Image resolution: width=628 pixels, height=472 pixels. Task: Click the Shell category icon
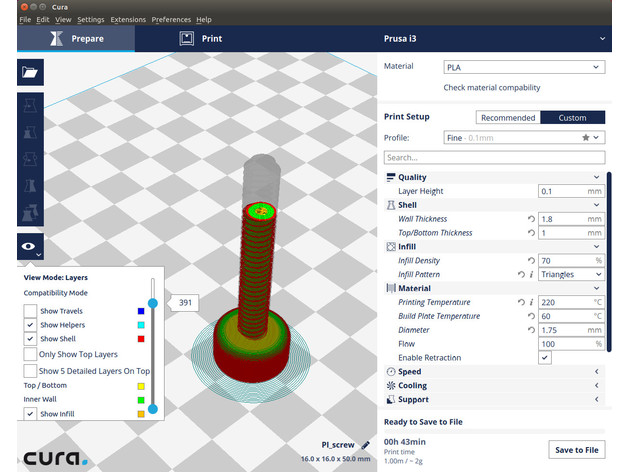(x=391, y=205)
